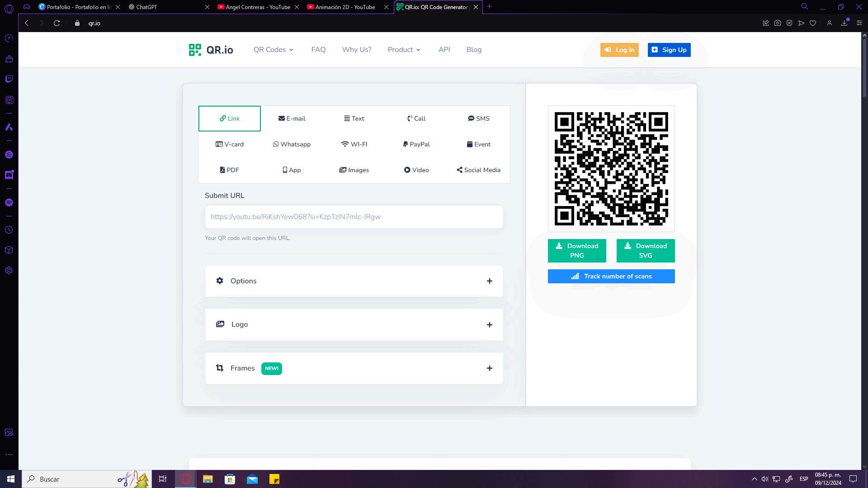Image resolution: width=868 pixels, height=488 pixels.
Task: Click Track number of scans button
Action: [611, 277]
